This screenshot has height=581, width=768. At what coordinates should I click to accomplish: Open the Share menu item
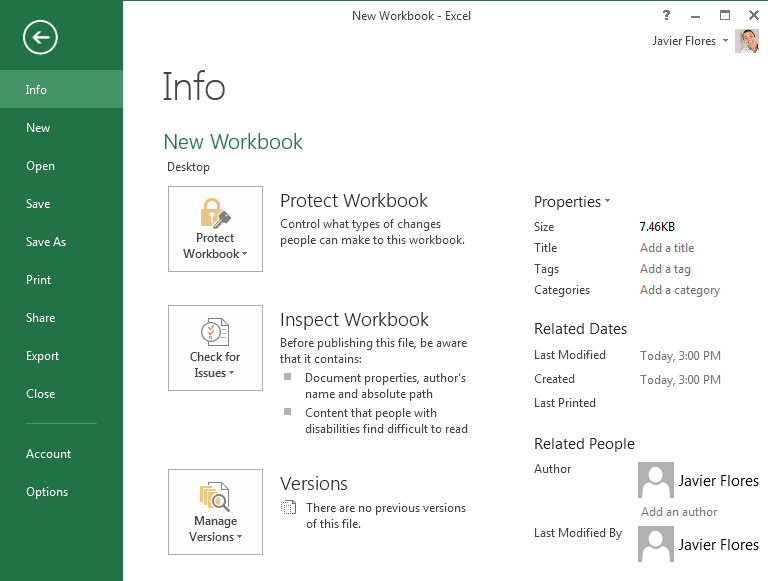tap(40, 318)
